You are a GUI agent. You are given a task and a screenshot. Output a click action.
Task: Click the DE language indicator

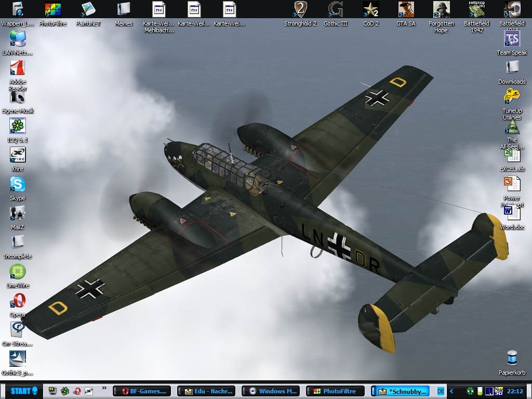(x=441, y=391)
